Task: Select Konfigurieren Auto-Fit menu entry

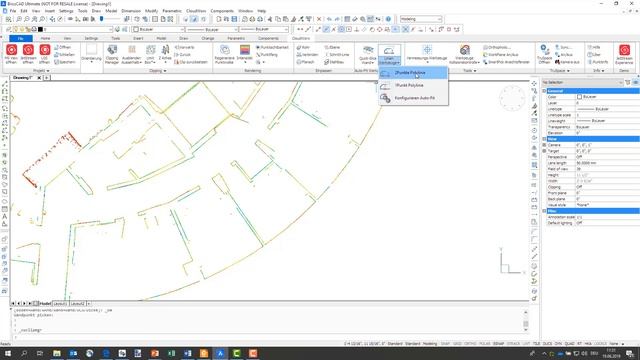Action: tap(413, 98)
